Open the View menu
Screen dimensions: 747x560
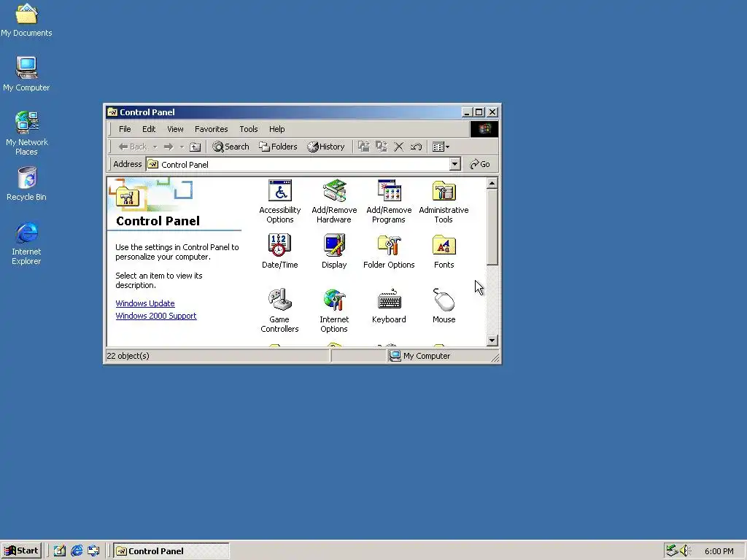pos(175,129)
